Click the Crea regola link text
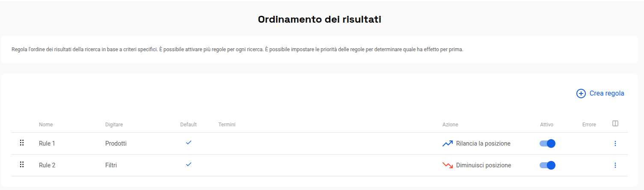The image size is (644, 190). click(607, 94)
